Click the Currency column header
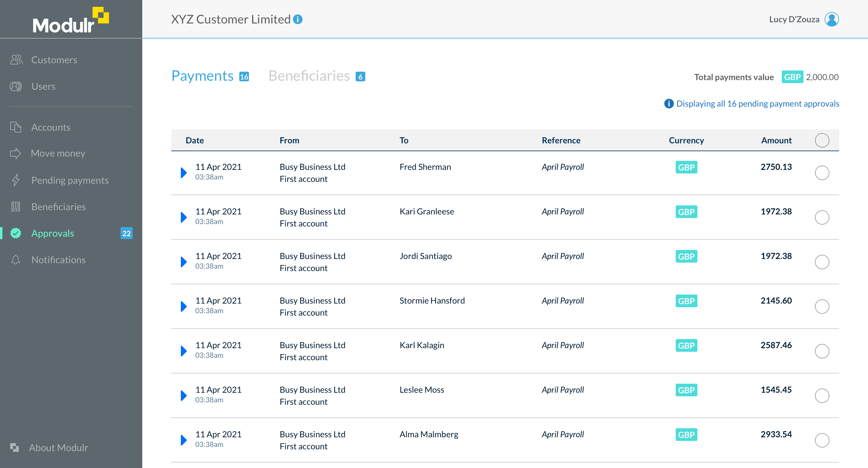 click(686, 140)
